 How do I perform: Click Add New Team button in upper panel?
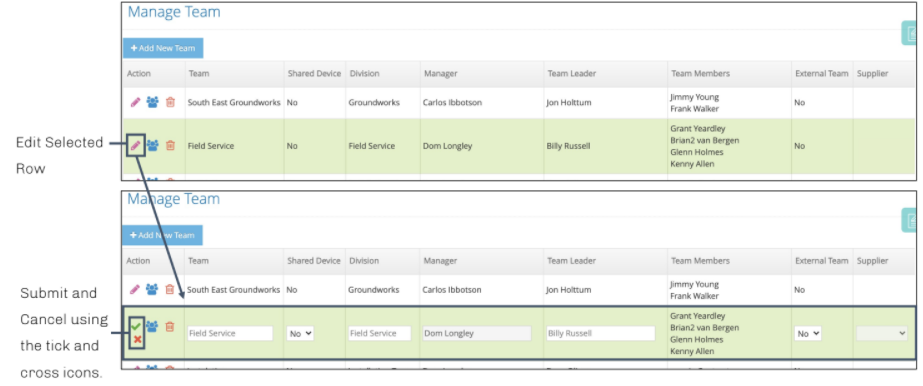click(x=163, y=48)
